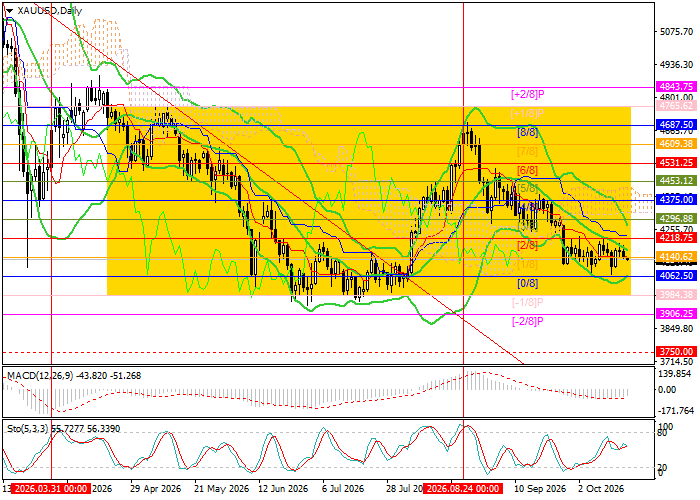Select the pink 3984.38 price label
700x500 pixels.
(x=676, y=295)
